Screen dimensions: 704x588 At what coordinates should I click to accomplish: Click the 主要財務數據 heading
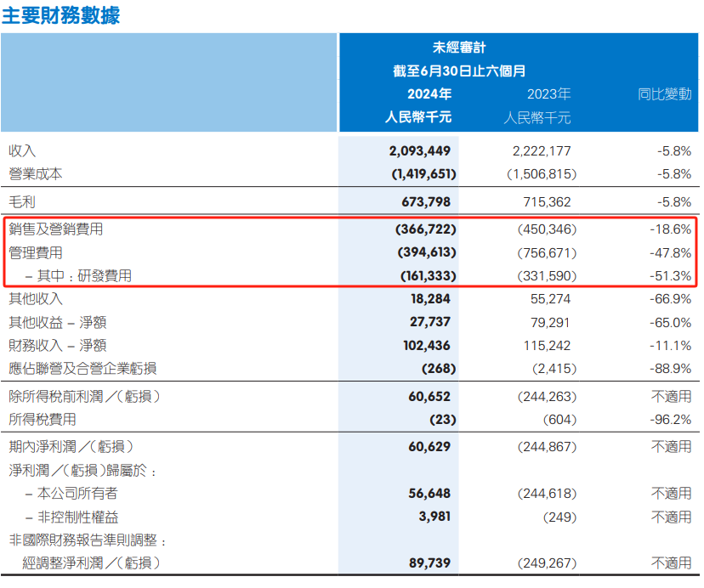pos(60,15)
